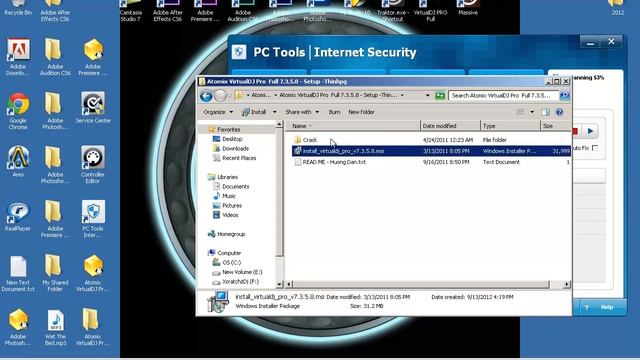Open Adobe Audition CS6 folder on desktop
640x360 pixels.
click(x=55, y=57)
